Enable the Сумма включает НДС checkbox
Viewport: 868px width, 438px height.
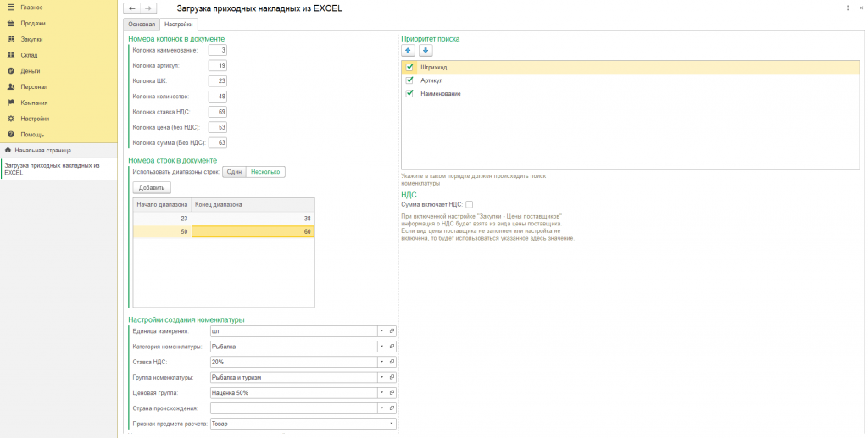[x=469, y=204]
